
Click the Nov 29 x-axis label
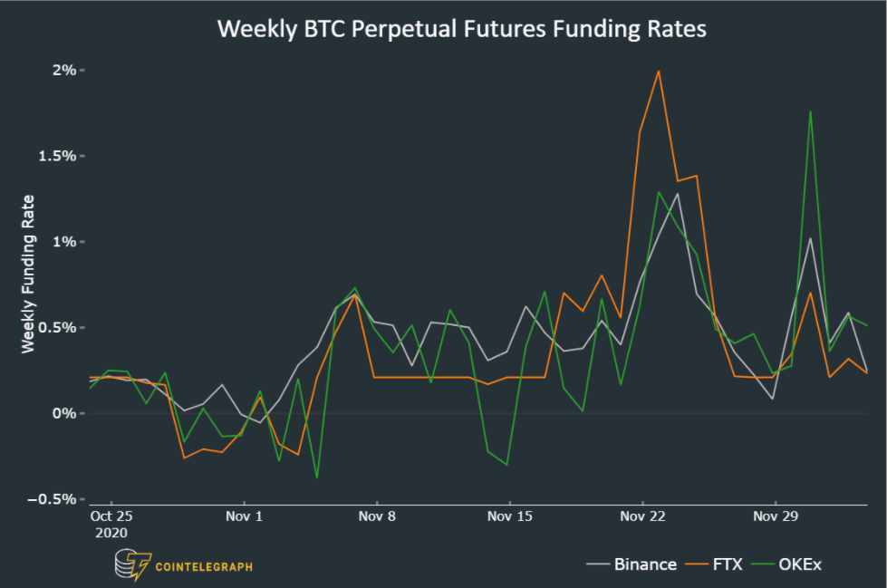point(776,516)
